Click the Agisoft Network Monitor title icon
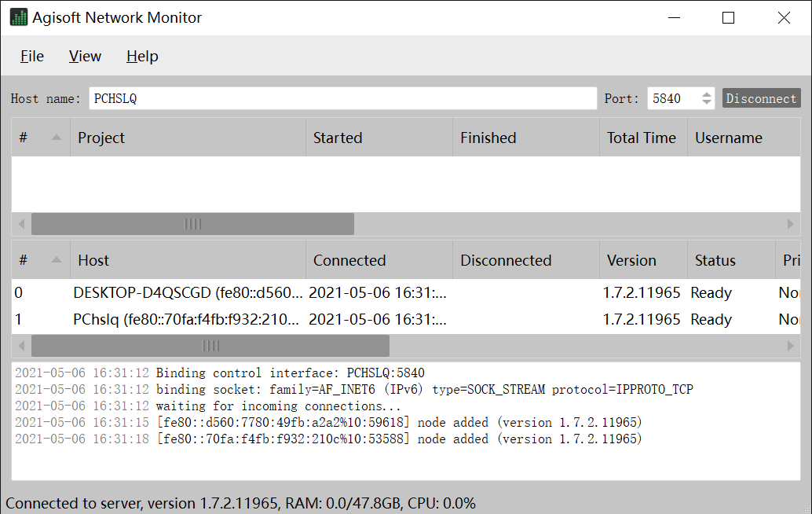Viewport: 812px width, 514px height. (x=19, y=17)
